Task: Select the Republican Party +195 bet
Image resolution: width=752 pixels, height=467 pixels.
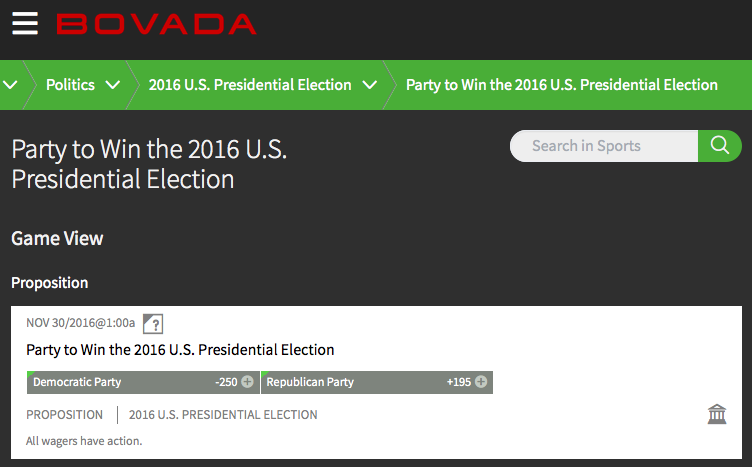Action: pos(377,382)
